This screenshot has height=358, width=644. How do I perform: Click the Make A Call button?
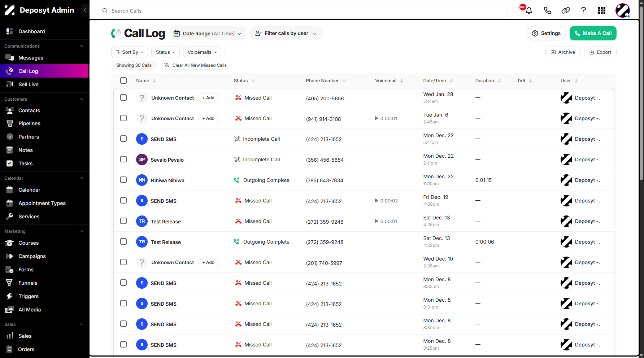[593, 33]
